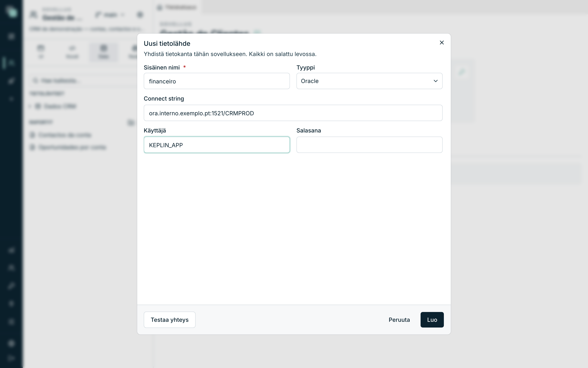The width and height of the screenshot is (588, 368).
Task: Close the Uusi tietolähde dialog
Action: [x=442, y=43]
